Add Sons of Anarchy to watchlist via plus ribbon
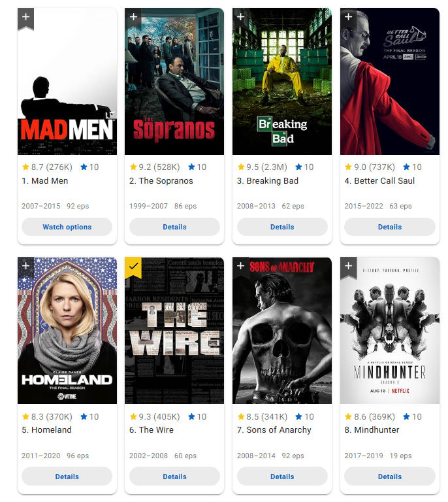448x502 pixels. click(x=241, y=267)
